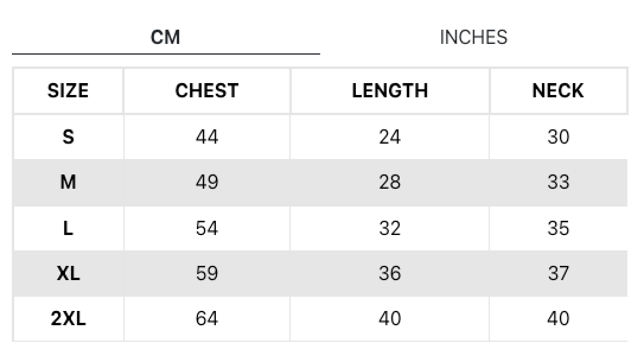This screenshot has height=362, width=644.
Task: Select the M size row label
Action: 68,182
